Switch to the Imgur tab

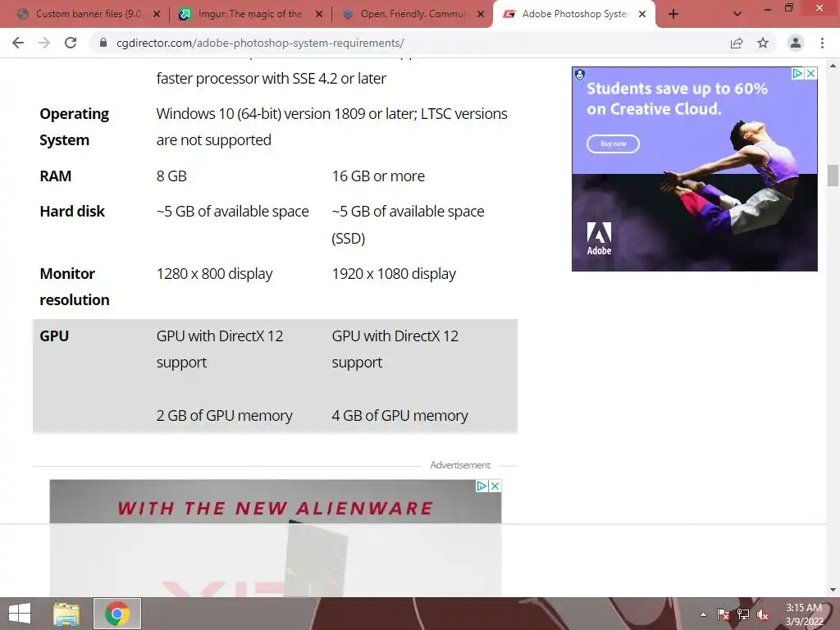[x=250, y=14]
